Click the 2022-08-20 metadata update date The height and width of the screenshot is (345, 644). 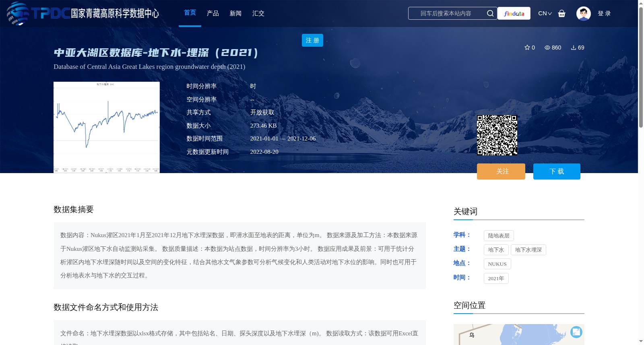click(x=264, y=152)
